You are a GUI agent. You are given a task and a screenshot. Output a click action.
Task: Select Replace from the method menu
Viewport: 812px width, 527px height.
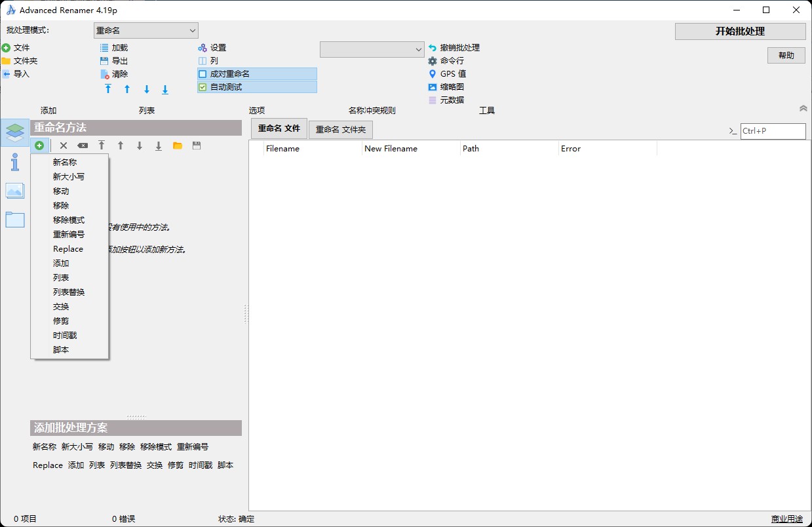pos(68,248)
